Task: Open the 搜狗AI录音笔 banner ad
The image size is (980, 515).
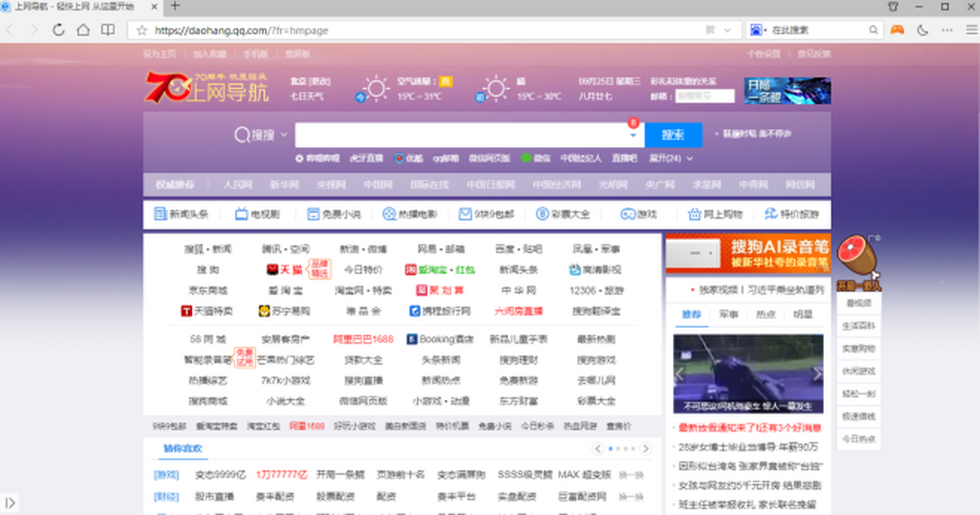Action: click(x=747, y=253)
